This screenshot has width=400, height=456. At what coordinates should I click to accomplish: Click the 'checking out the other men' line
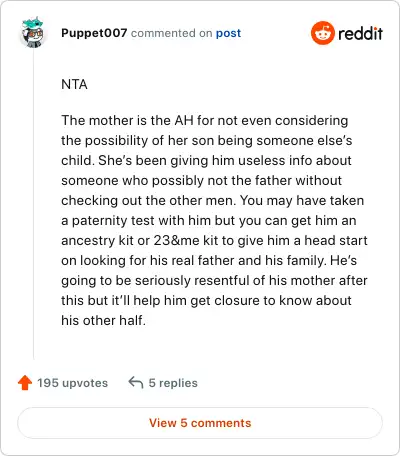coord(149,201)
